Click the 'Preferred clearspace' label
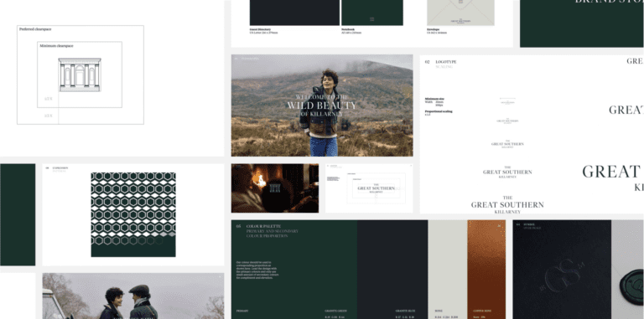644x319 pixels. click(x=35, y=29)
